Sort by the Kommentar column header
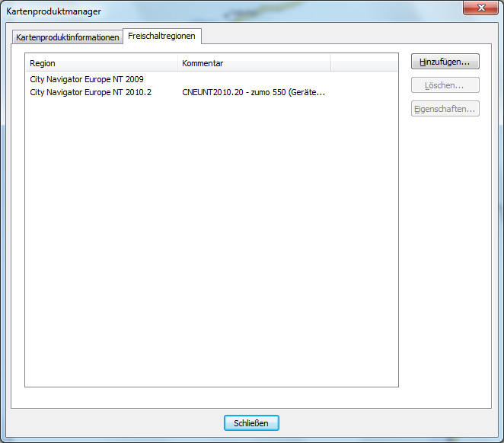Screen dimensions: 504x443 point(254,63)
